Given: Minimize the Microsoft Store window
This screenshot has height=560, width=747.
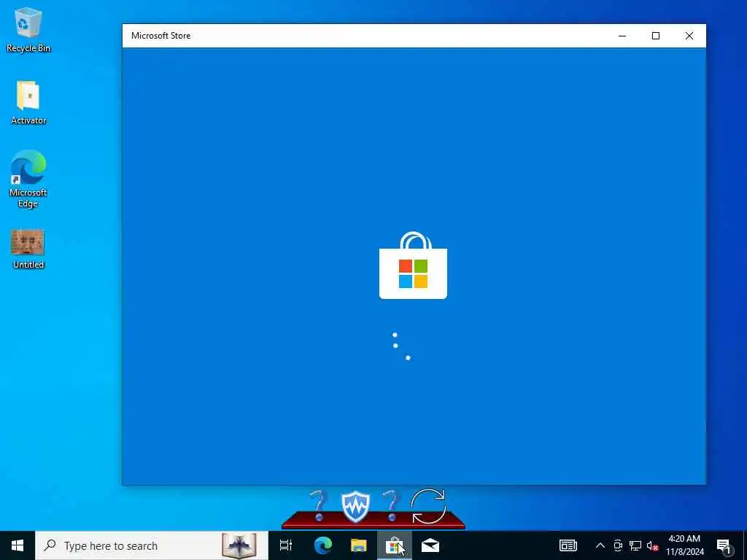Looking at the screenshot, I should point(622,36).
